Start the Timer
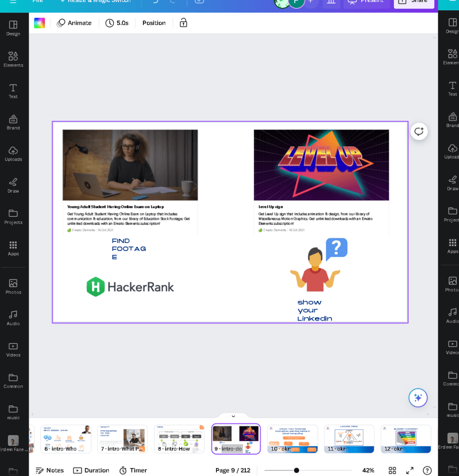 [x=133, y=470]
